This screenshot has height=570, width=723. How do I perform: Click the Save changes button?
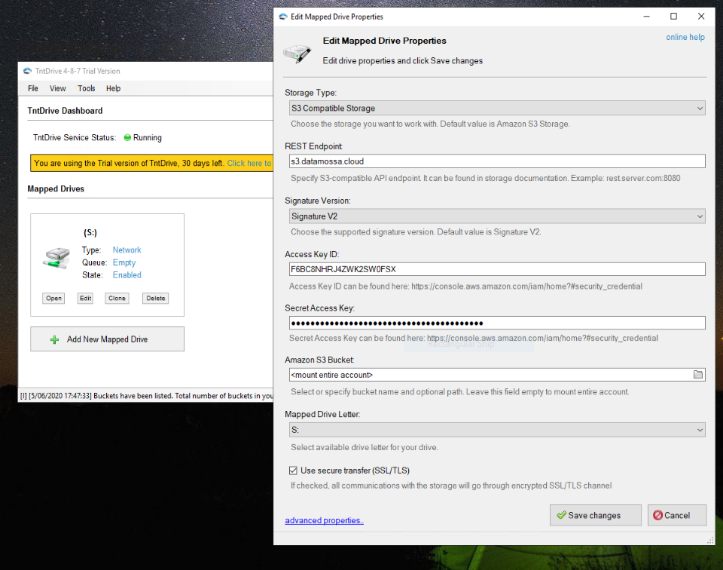tap(595, 515)
